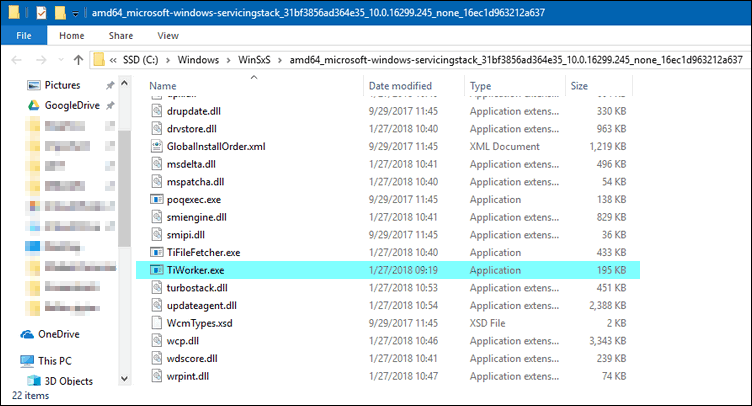Image resolution: width=752 pixels, height=406 pixels.
Task: Open GoogleDrive in the navigation pane
Action: (x=72, y=105)
